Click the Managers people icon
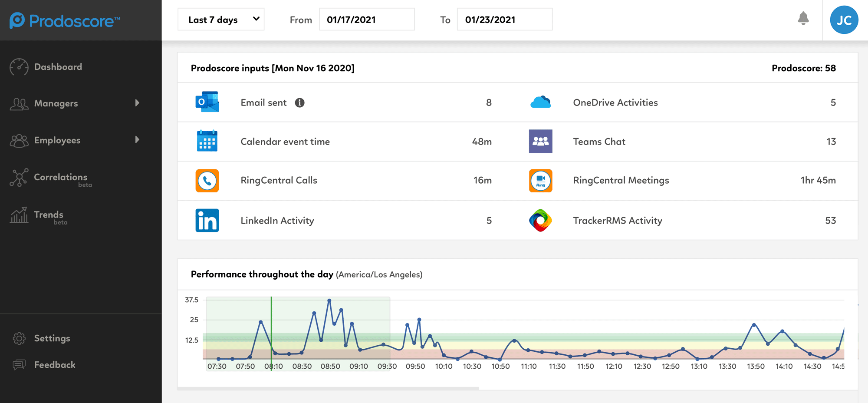 [x=19, y=104]
